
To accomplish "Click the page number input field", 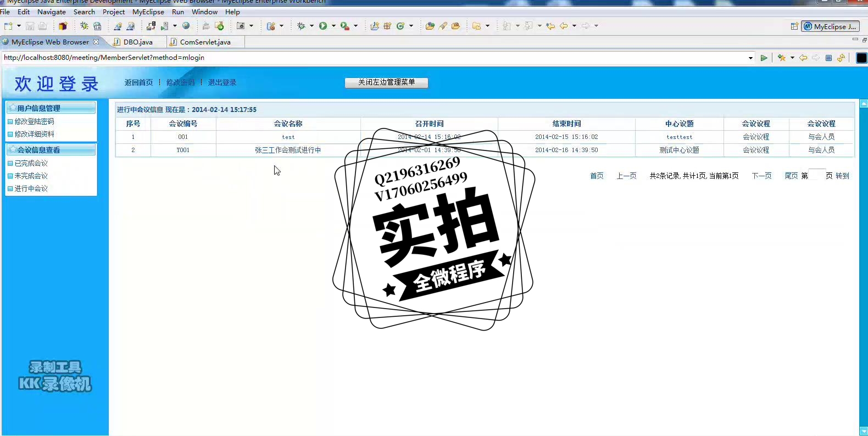I will tap(817, 175).
